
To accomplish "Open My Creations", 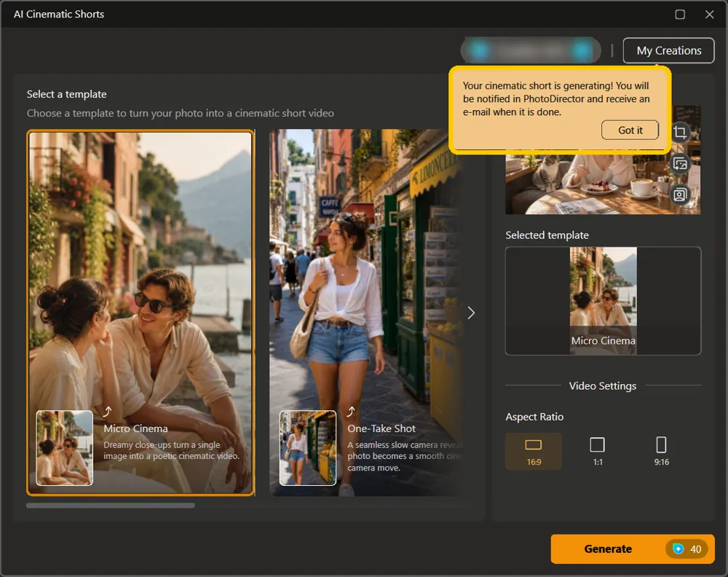I will coord(668,51).
